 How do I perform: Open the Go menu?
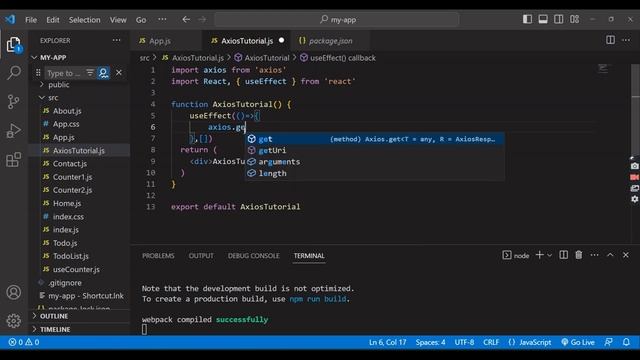coord(141,20)
